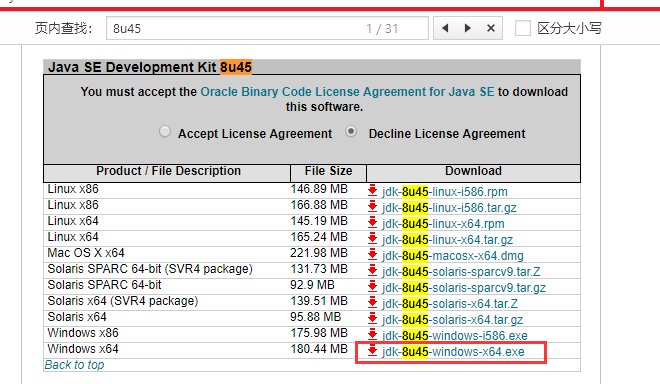This screenshot has width=660, height=384.
Task: Click download arrow icon for linux-x64.rpm
Action: coord(372,222)
